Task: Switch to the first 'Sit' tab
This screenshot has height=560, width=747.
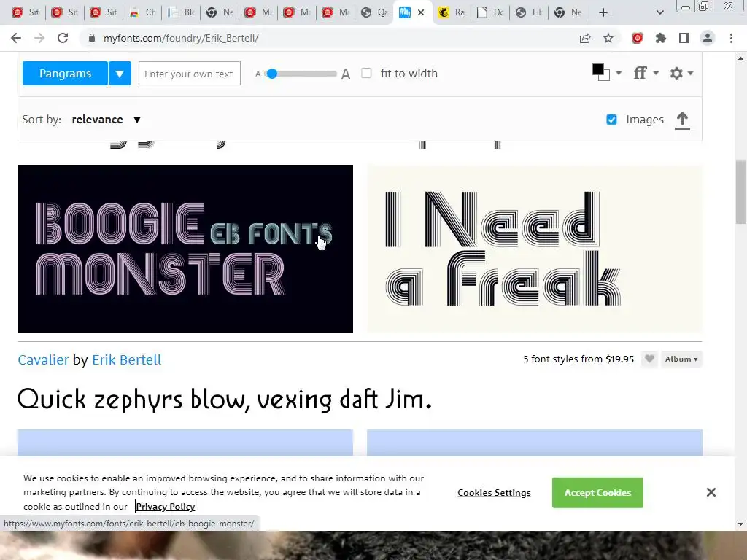Action: point(26,12)
